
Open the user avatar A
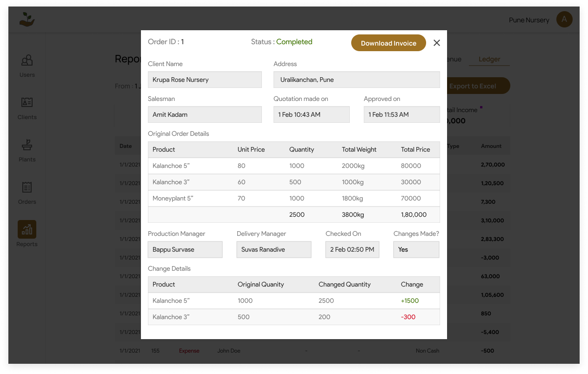[564, 19]
